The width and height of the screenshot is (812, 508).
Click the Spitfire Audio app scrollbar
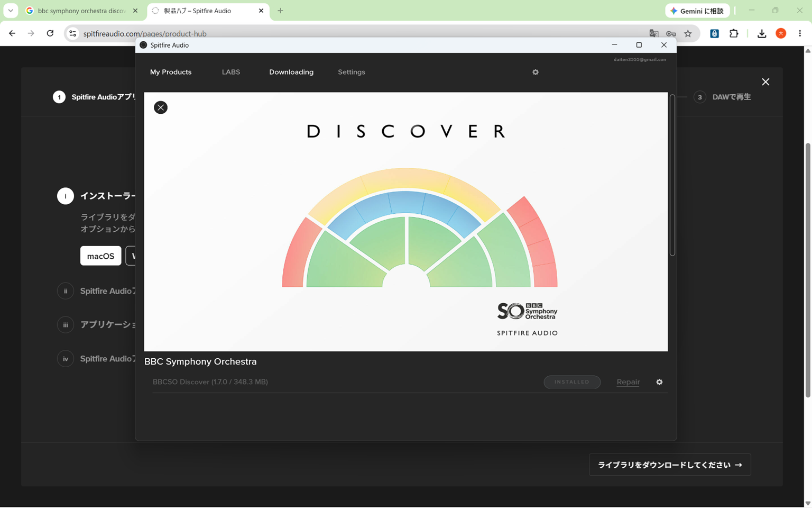click(672, 175)
